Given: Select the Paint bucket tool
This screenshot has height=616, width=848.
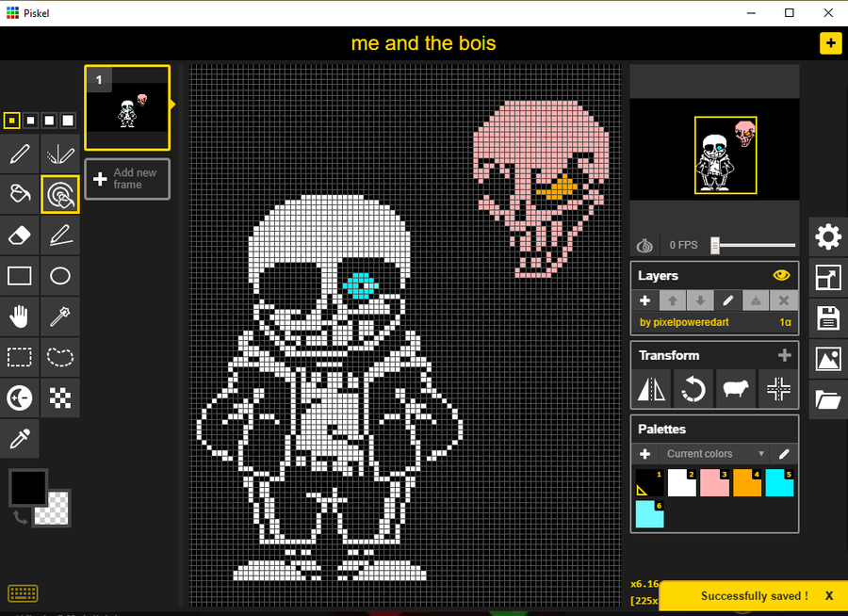Looking at the screenshot, I should click(20, 194).
